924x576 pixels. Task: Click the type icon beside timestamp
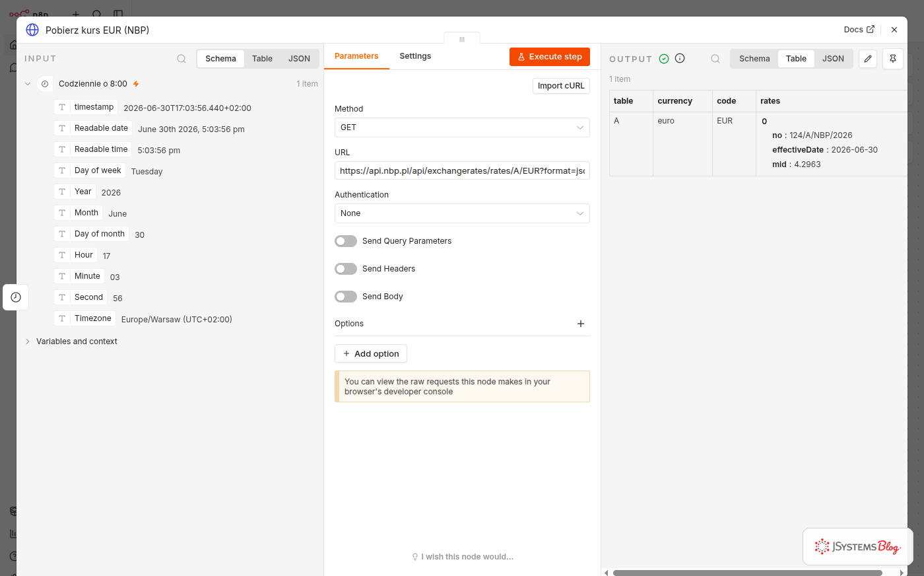(62, 107)
